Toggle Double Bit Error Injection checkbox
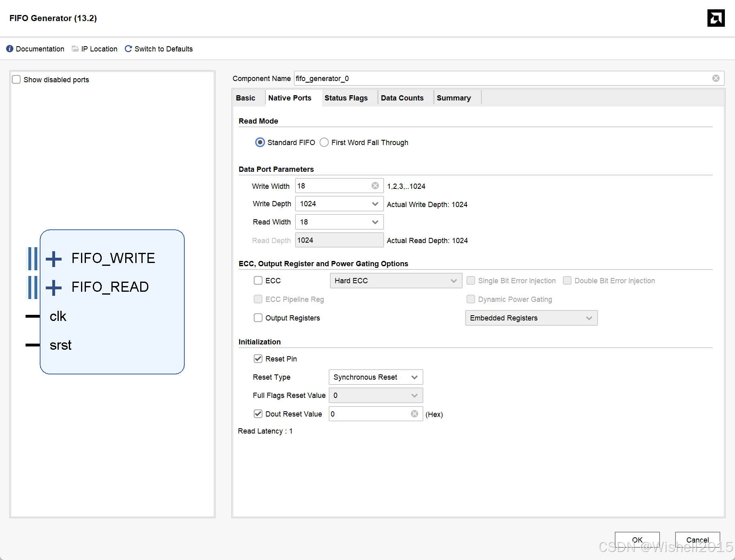Screen dimensions: 735x560 point(567,280)
